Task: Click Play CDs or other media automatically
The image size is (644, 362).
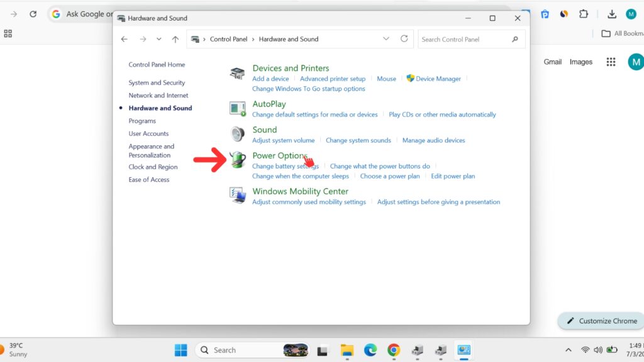Action: tap(442, 114)
